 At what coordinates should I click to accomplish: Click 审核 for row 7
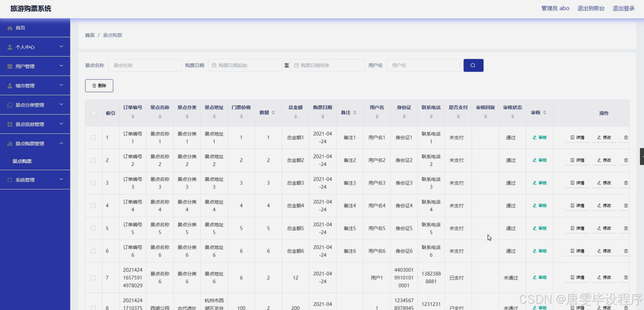(x=540, y=277)
